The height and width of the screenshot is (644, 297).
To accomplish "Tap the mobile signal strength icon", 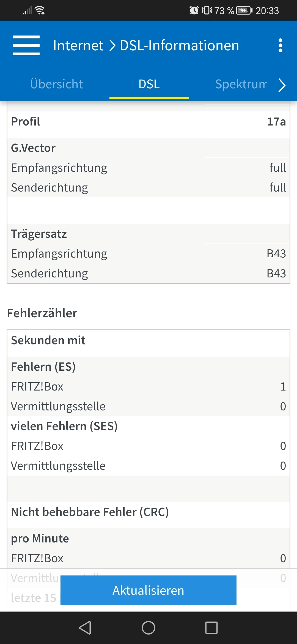I will point(27,11).
